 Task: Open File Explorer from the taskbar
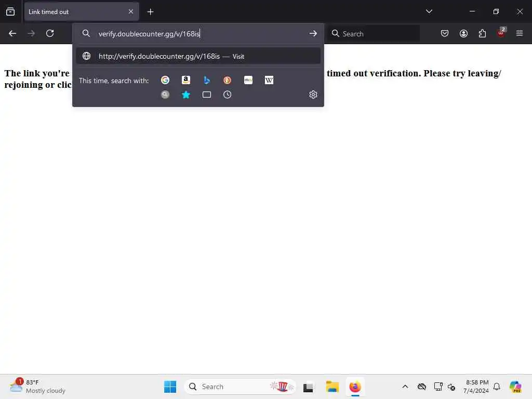click(332, 387)
